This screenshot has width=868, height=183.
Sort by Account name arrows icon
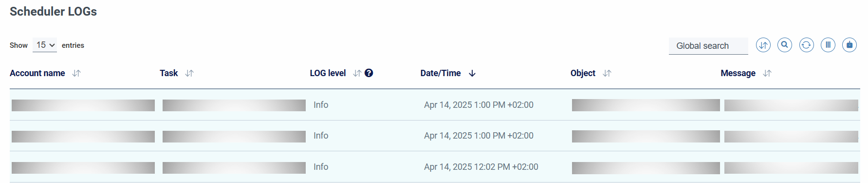tap(76, 73)
